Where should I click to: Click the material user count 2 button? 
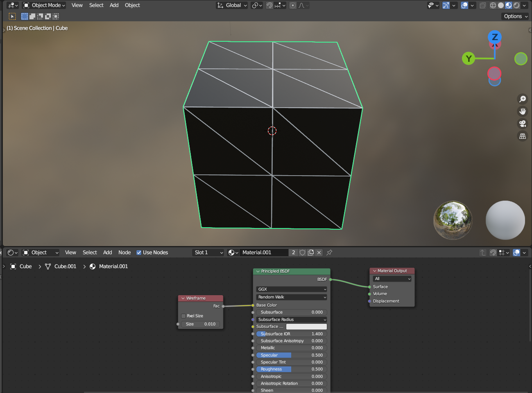pyautogui.click(x=293, y=253)
